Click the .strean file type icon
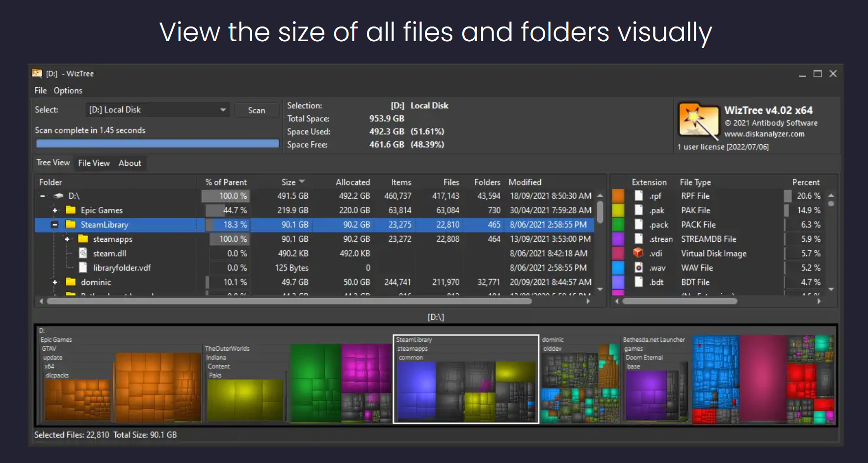 point(638,239)
